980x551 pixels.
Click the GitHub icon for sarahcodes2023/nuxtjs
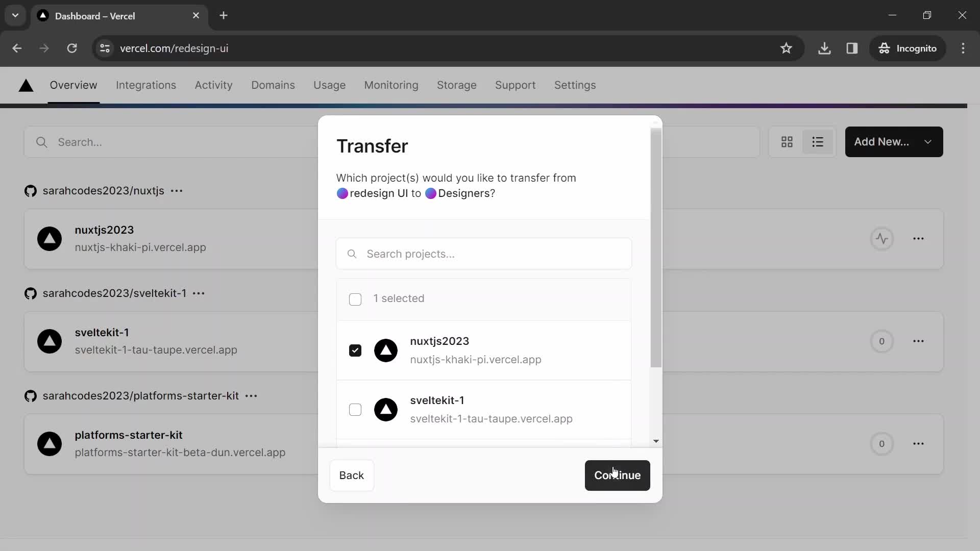point(30,190)
